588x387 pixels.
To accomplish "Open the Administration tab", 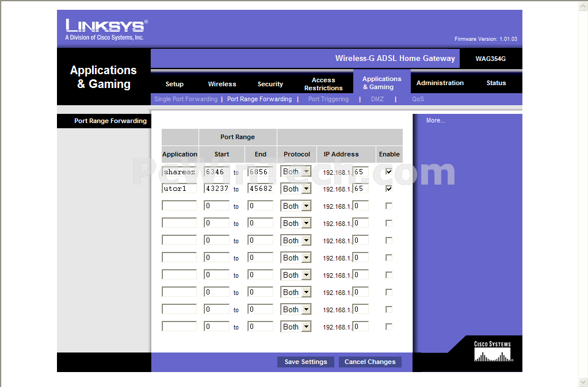I will 440,83.
